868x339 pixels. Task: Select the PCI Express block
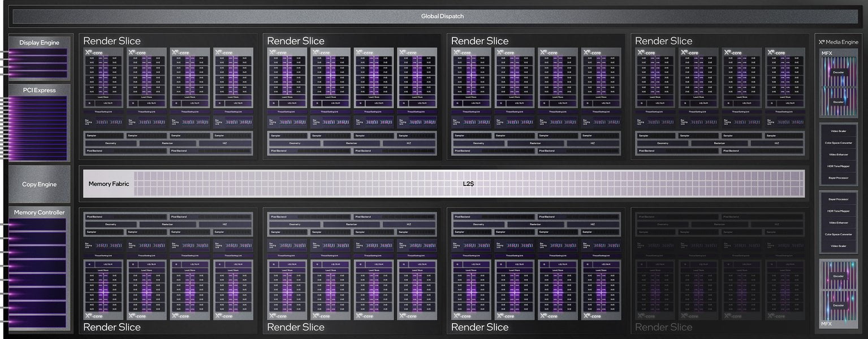(x=40, y=123)
